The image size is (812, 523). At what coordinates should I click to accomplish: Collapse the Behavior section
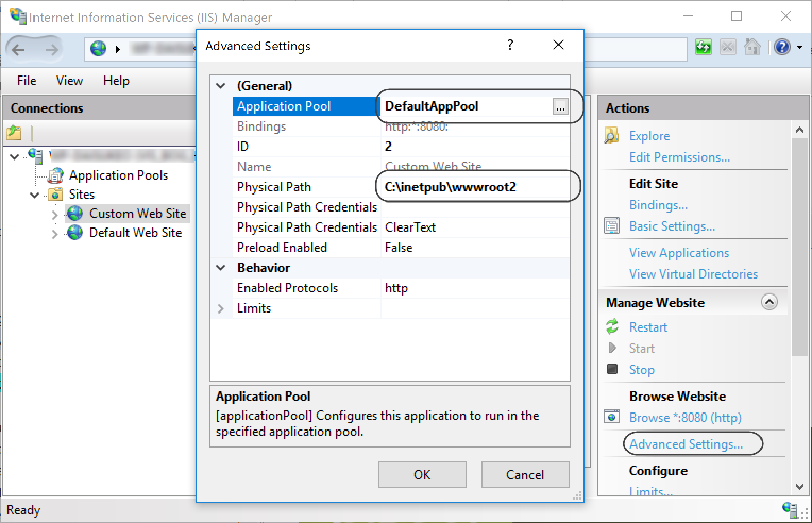click(x=221, y=267)
